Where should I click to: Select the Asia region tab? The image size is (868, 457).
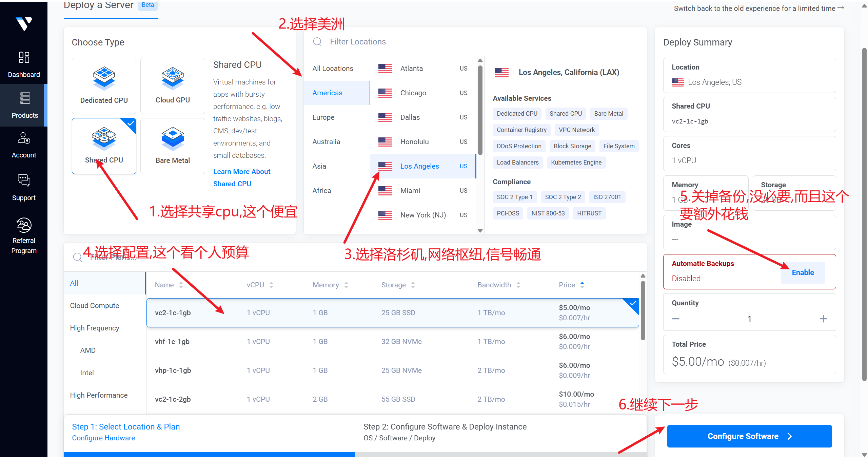pyautogui.click(x=337, y=166)
